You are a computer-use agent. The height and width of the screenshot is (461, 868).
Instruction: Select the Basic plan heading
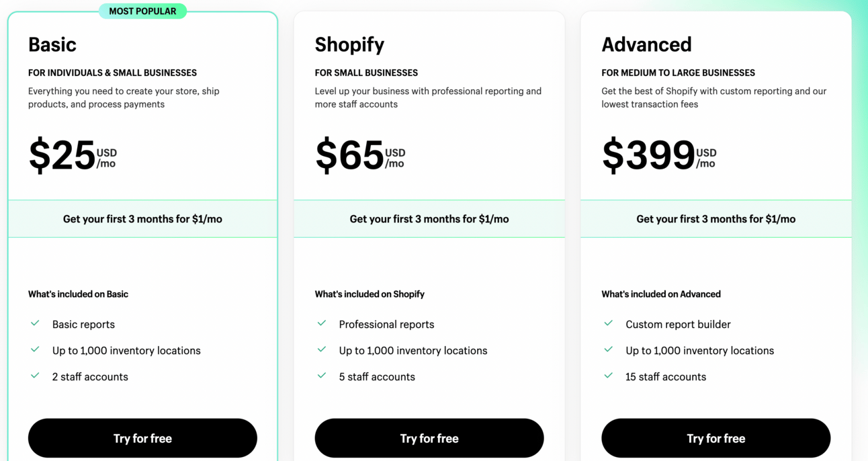52,44
